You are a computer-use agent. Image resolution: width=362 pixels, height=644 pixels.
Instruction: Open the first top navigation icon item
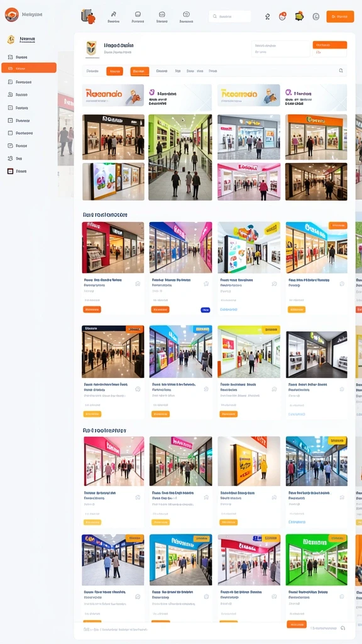114,16
